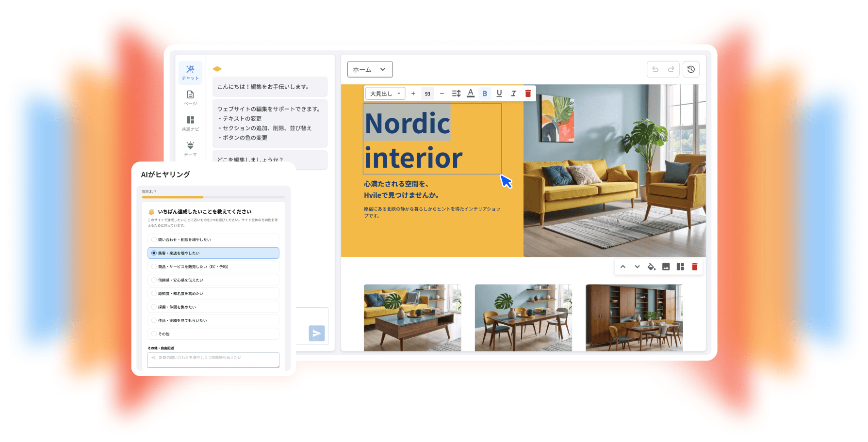Open line spacing options
Image resolution: width=868 pixels, height=442 pixels.
pos(456,94)
